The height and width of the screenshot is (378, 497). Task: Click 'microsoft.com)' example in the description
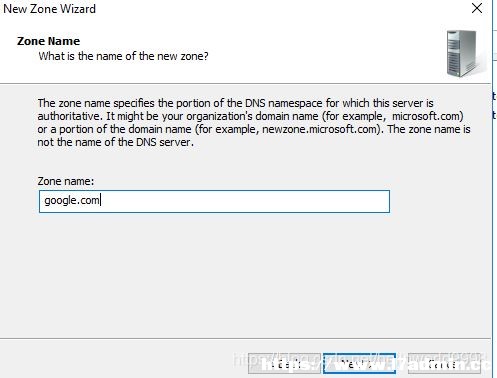428,116
